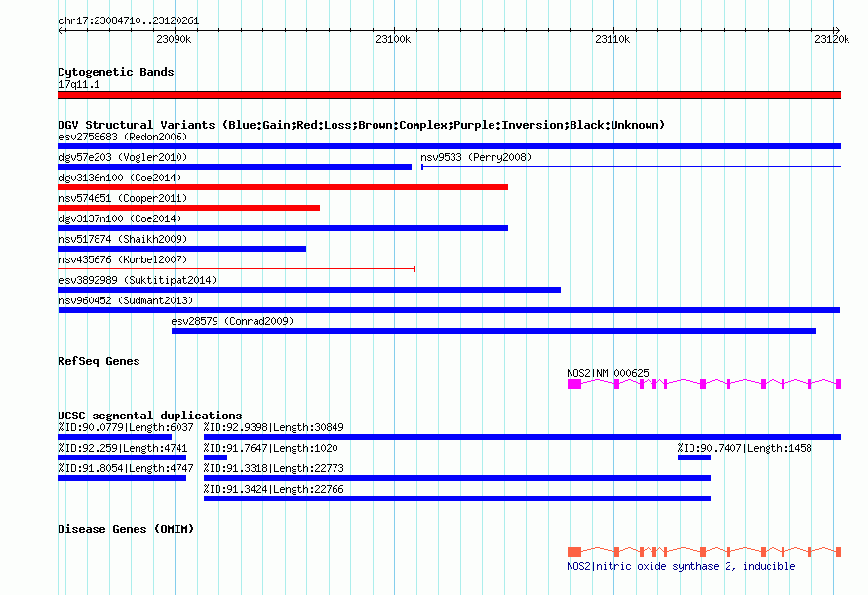Click the %ID:90.0779|Length:6037 label
The width and height of the screenshot is (868, 595).
pyautogui.click(x=126, y=428)
